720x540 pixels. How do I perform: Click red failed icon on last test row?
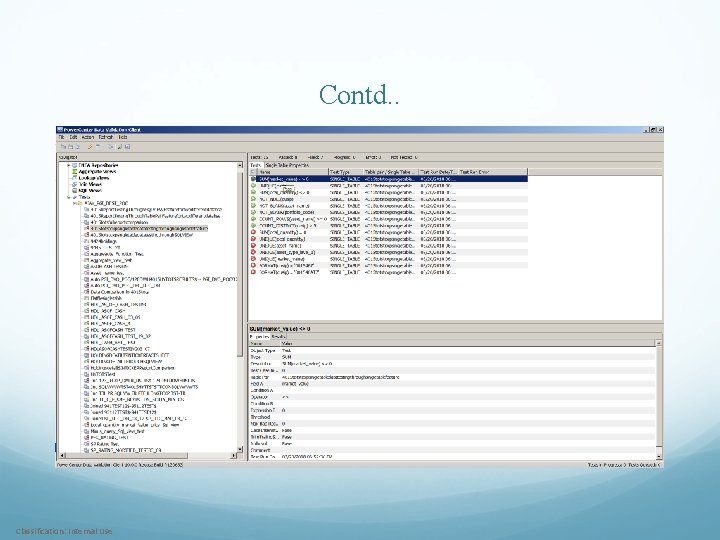coord(253,272)
